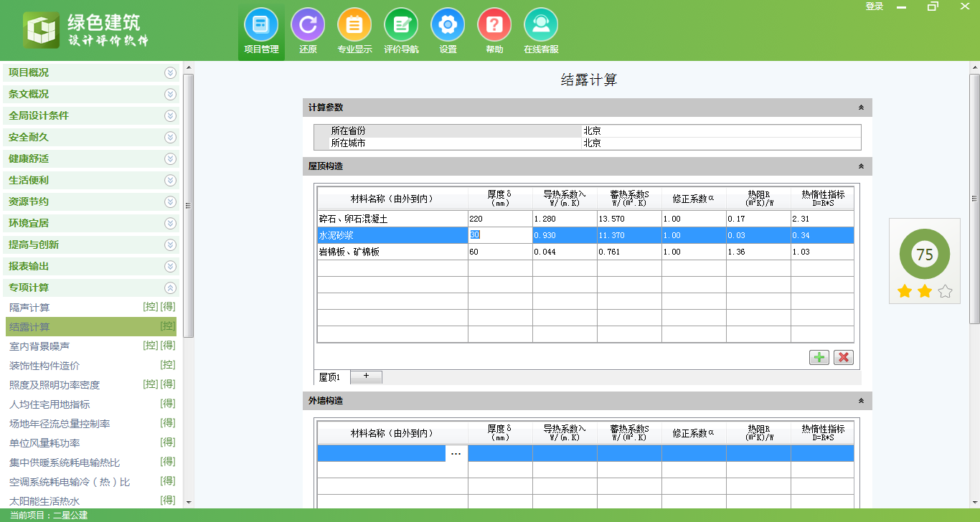Screen dimensions: 980x522
Task: Switch to the 屋顶1 tab
Action: pyautogui.click(x=331, y=377)
